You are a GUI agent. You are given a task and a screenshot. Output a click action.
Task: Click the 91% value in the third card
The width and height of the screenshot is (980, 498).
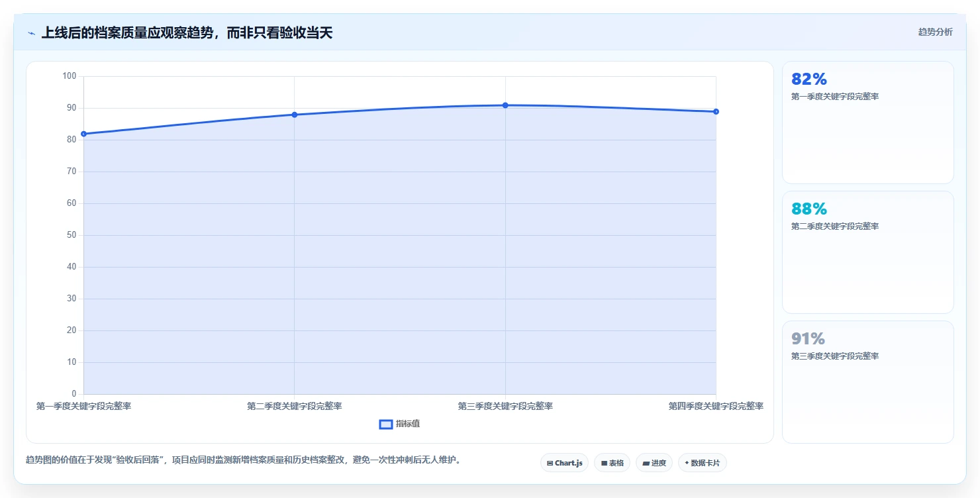(x=808, y=339)
